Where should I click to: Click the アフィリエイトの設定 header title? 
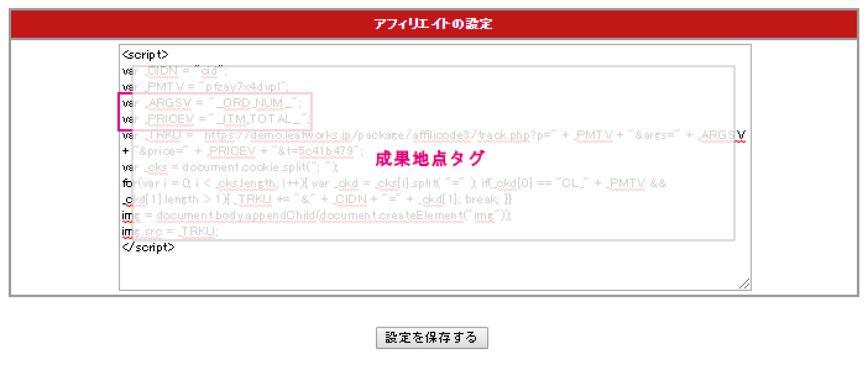coord(433,24)
